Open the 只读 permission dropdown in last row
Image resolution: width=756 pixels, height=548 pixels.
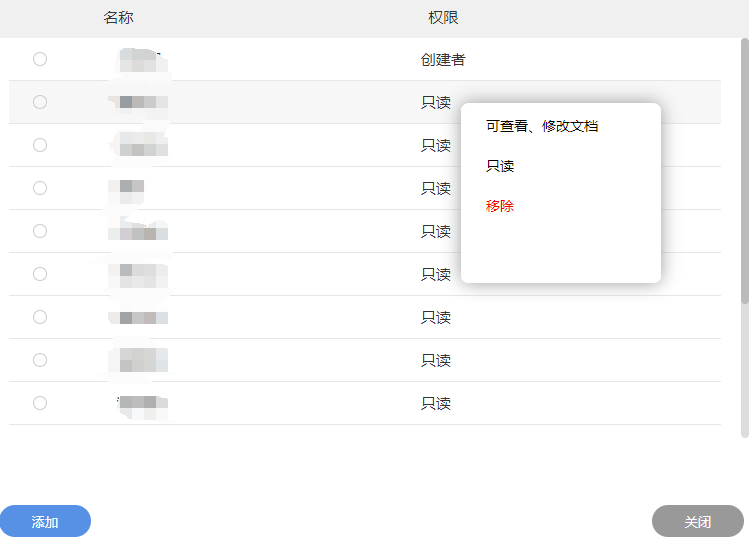tap(436, 403)
